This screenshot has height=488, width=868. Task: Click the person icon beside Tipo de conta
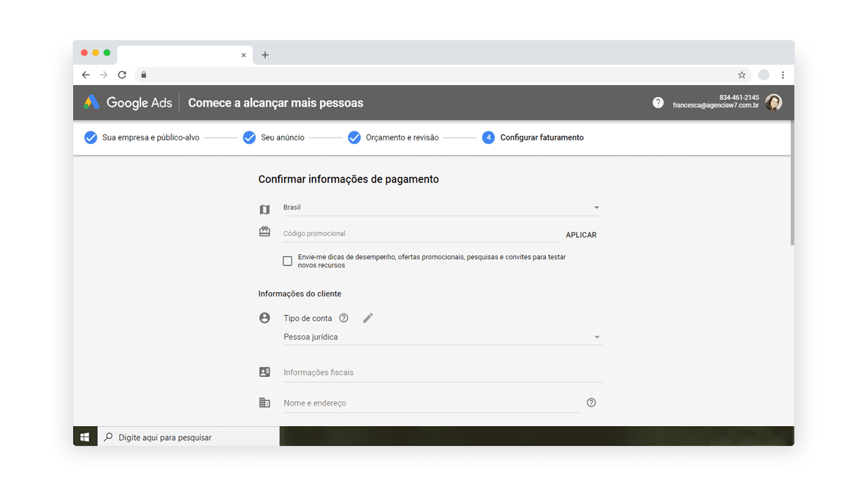[265, 318]
